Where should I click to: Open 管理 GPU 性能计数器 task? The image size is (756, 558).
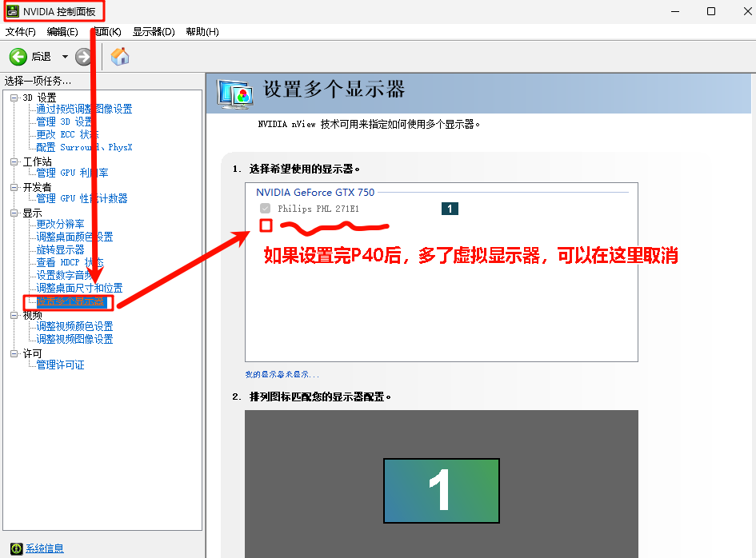coord(82,198)
